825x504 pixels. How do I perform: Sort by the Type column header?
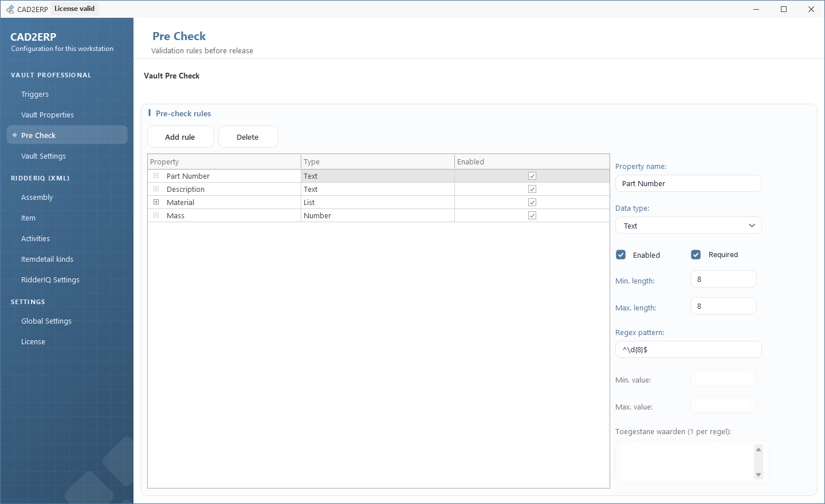(378, 162)
